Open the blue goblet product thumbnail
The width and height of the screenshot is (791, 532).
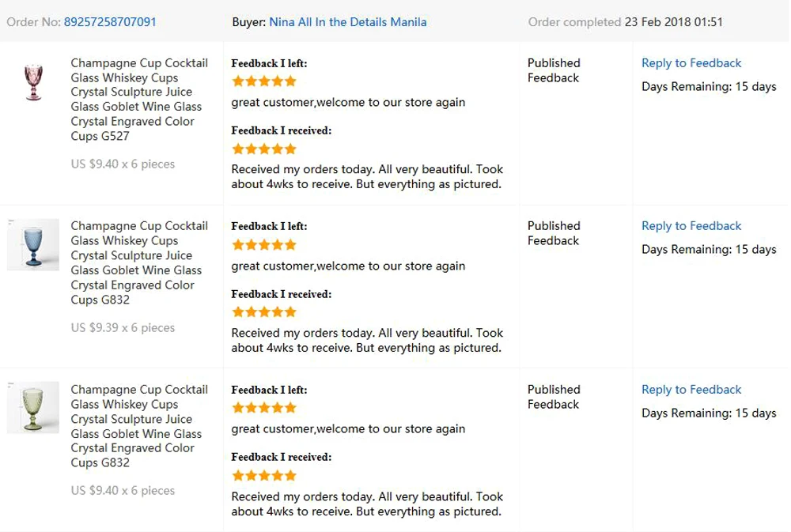pos(33,245)
